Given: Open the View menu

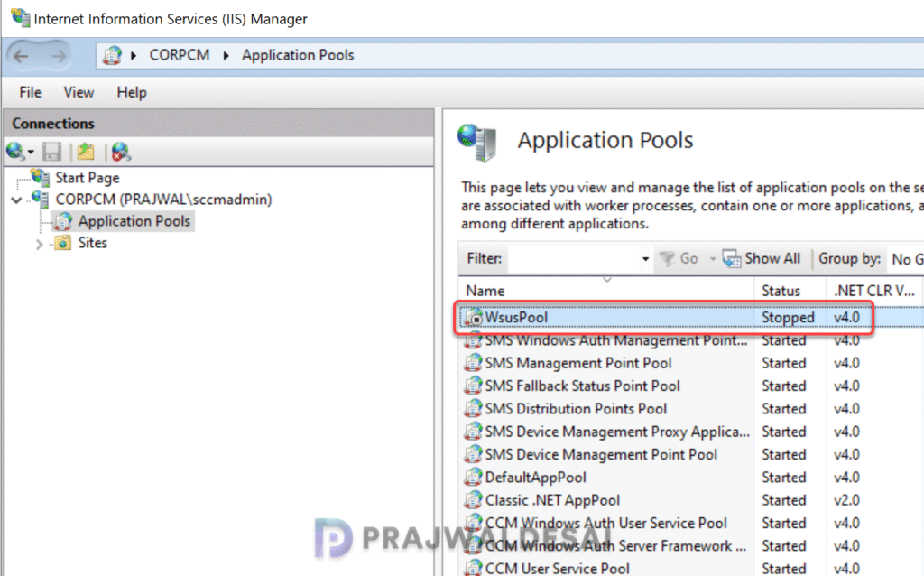Looking at the screenshot, I should 79,93.
